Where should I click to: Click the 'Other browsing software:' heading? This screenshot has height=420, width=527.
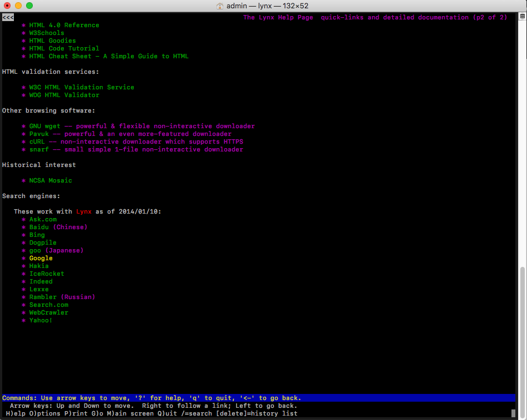[49, 110]
